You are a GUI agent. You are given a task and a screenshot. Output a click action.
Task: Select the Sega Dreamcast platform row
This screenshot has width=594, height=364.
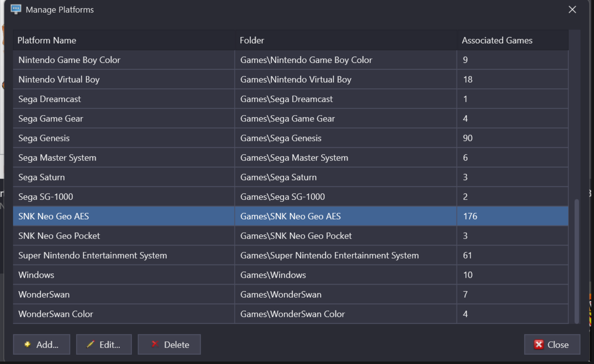point(291,99)
